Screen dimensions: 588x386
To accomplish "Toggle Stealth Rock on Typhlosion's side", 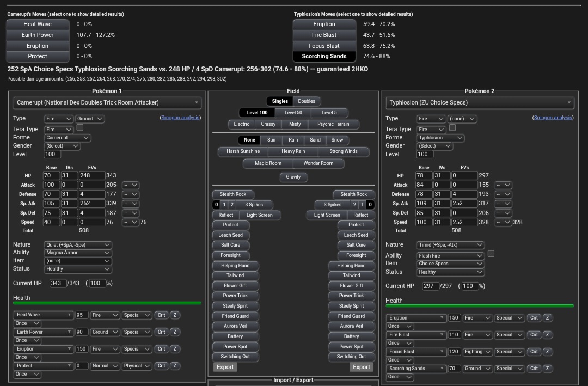I will pyautogui.click(x=354, y=194).
